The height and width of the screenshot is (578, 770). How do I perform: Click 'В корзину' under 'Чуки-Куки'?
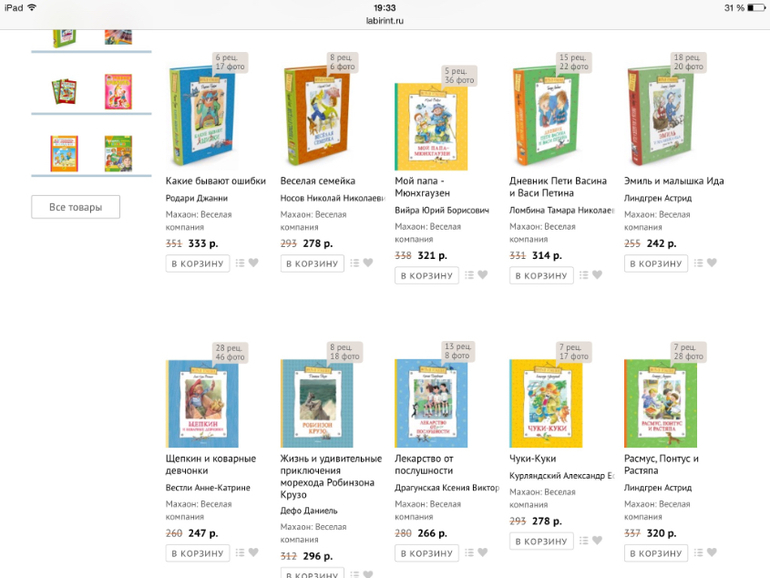[541, 541]
